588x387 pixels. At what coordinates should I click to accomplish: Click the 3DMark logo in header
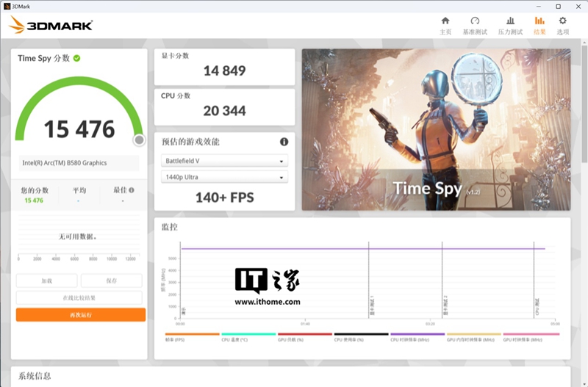[51, 25]
